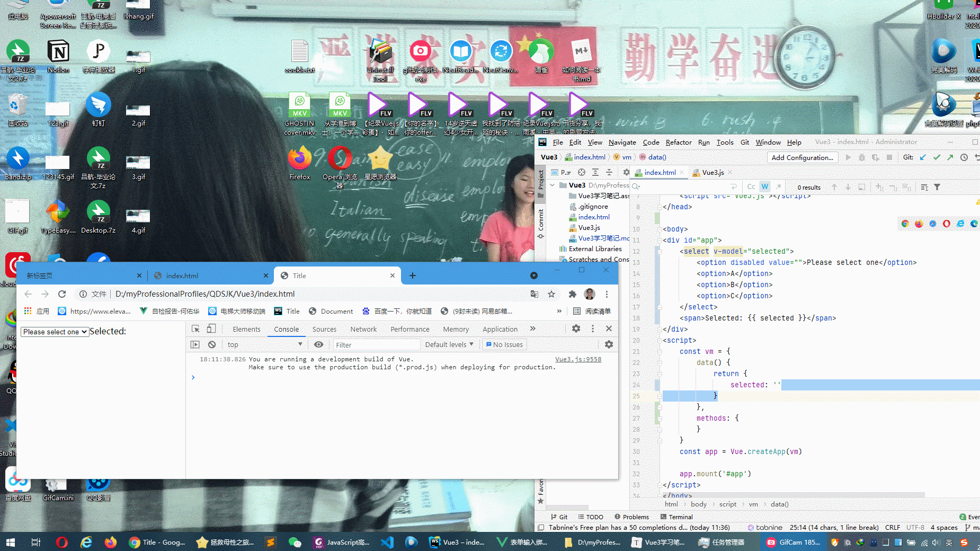The width and height of the screenshot is (980, 551).
Task: Switch to Sources tab in DevTools
Action: 324,329
